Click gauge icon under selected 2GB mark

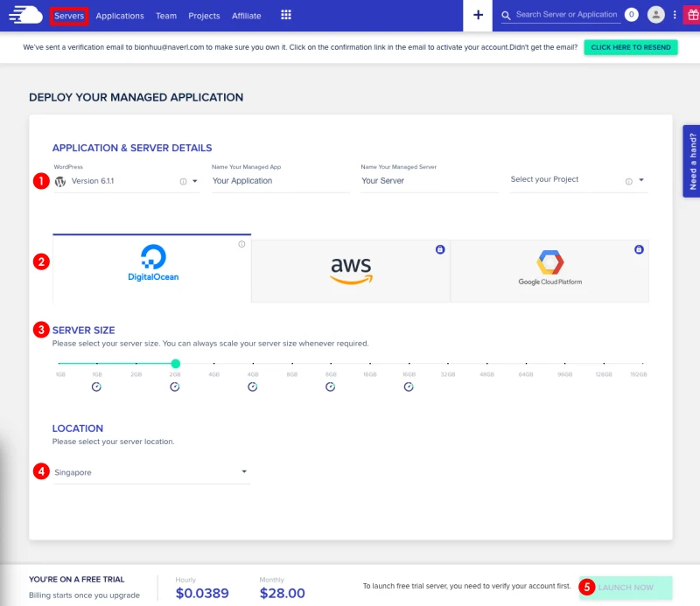[174, 387]
